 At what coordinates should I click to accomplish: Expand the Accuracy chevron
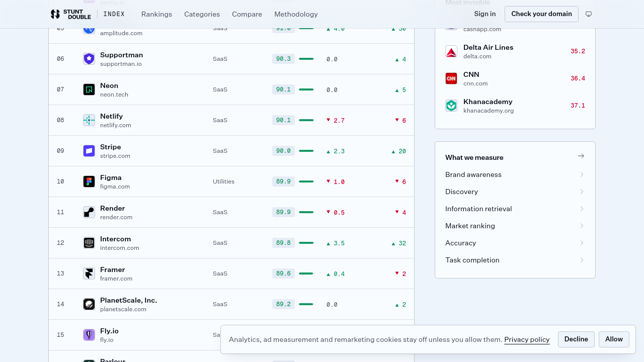[582, 243]
